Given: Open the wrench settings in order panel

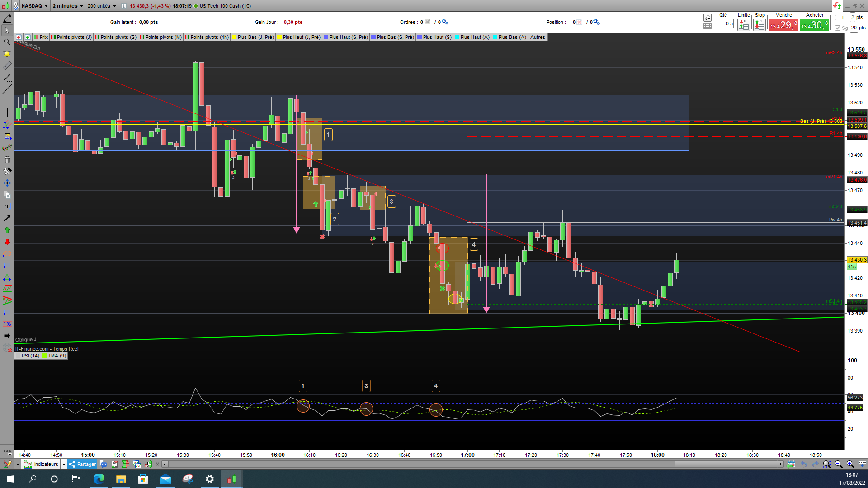Looking at the screenshot, I should [x=708, y=17].
